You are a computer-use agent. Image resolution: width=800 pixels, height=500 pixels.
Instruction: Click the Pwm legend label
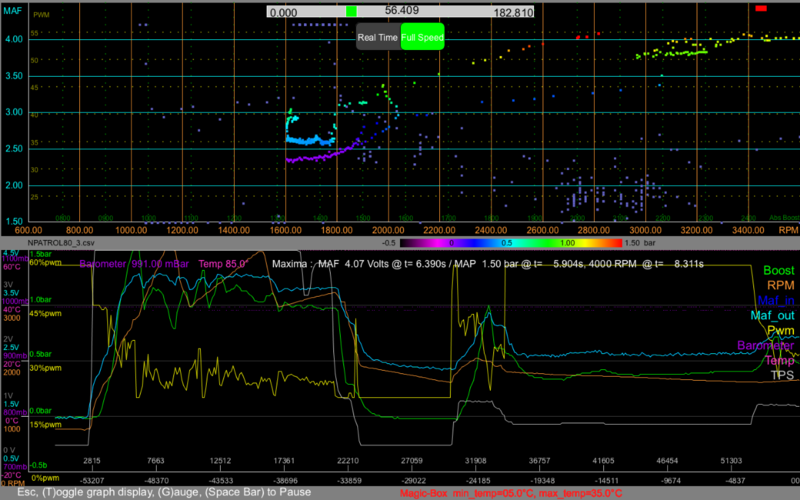[779, 330]
